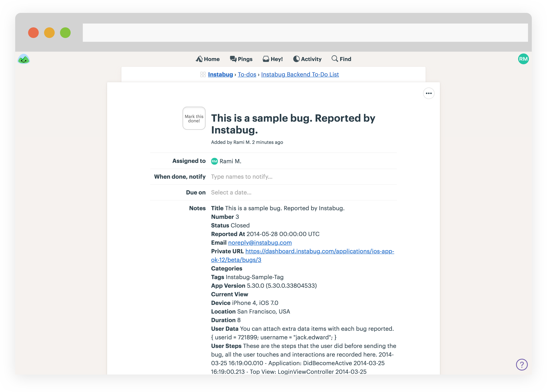Open Instabug Backend To-Do List link
The image size is (547, 392).
click(x=300, y=74)
